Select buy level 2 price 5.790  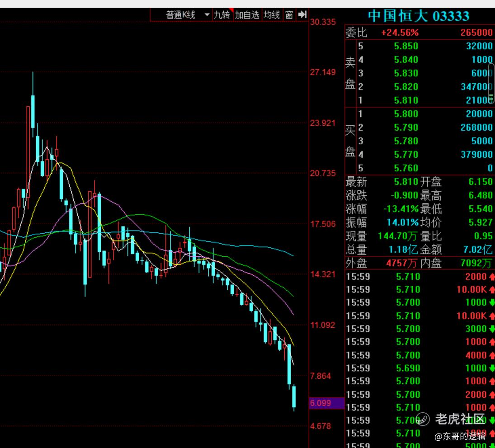pyautogui.click(x=406, y=127)
